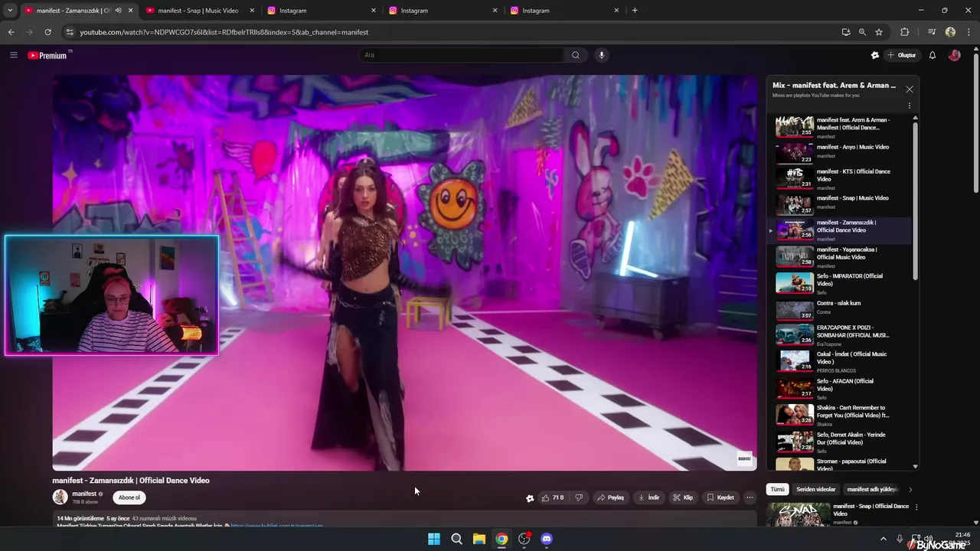Open the manifest channel avatar
980x551 pixels.
pos(60,497)
